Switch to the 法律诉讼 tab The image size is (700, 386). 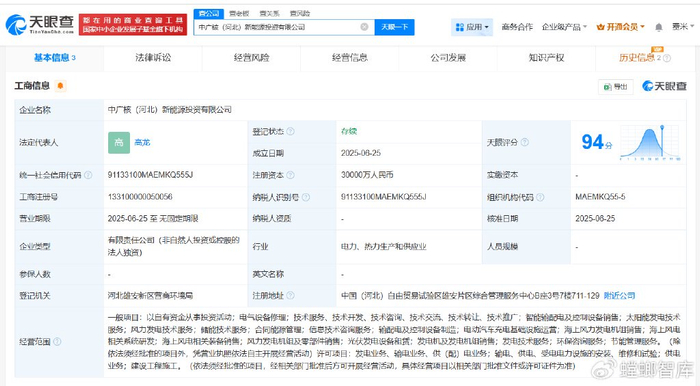[153, 58]
